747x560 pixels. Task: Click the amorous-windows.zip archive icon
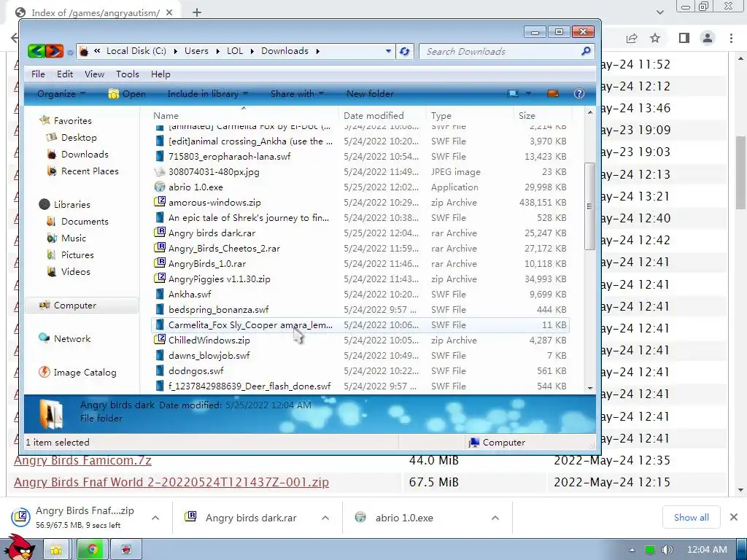tap(160, 203)
